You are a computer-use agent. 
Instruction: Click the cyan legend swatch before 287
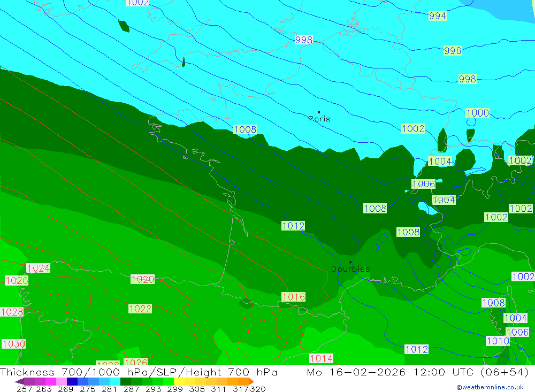click(x=115, y=381)
